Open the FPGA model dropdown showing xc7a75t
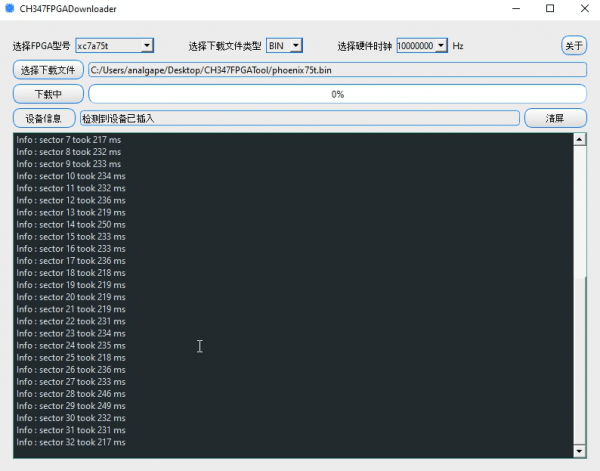The height and width of the screenshot is (471, 600). coord(114,46)
